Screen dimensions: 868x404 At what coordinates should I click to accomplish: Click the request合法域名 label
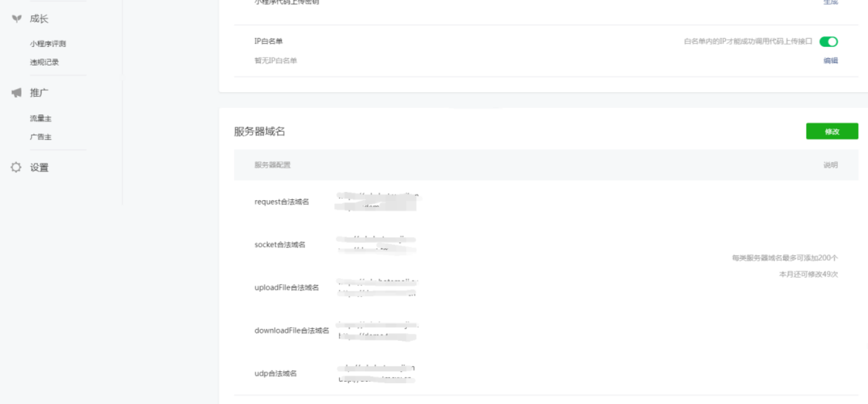pos(282,201)
